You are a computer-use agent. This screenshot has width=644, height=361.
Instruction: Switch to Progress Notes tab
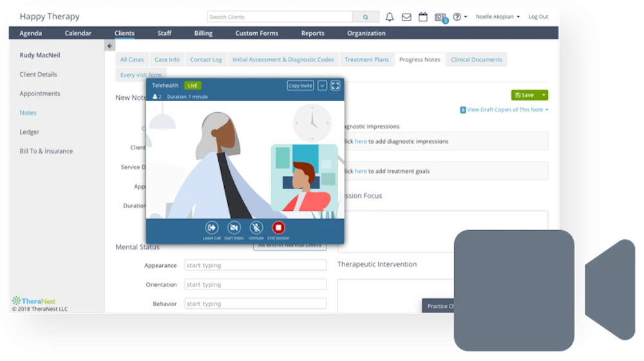[x=420, y=59]
